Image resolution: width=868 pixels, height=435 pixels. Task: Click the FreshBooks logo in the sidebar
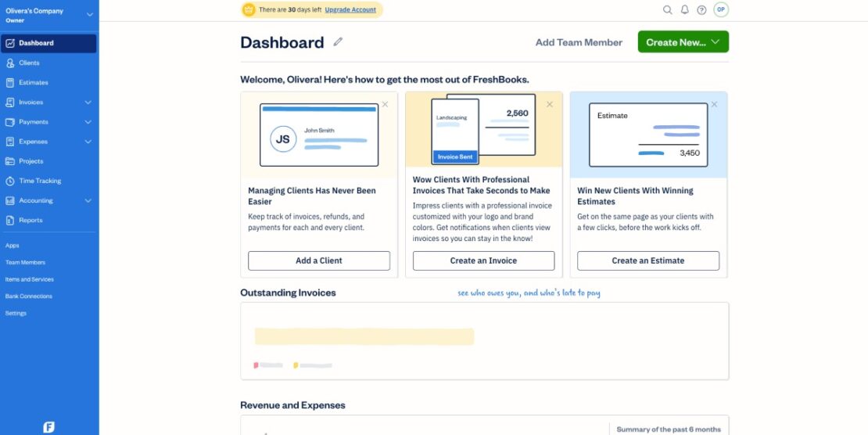(49, 426)
